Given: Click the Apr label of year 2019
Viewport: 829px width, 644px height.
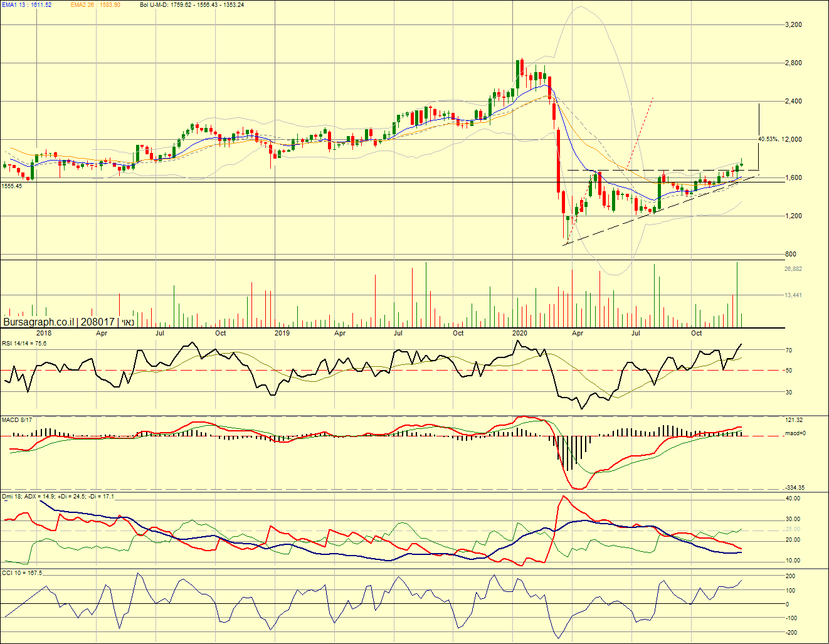Looking at the screenshot, I should point(340,333).
